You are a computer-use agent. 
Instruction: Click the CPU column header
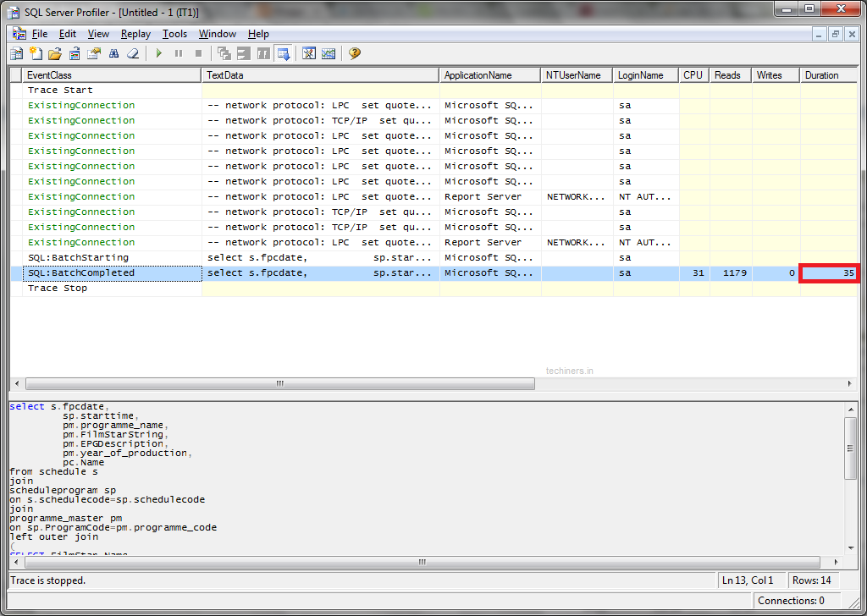coord(693,74)
